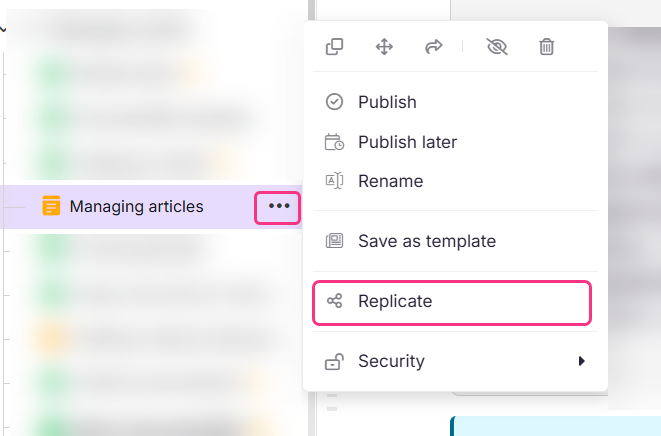
Task: Choose Save as template
Action: (x=455, y=241)
